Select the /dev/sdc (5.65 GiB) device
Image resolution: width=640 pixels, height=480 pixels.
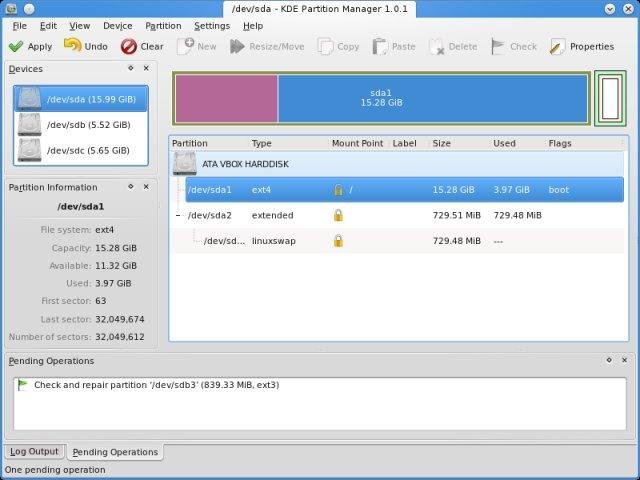pyautogui.click(x=81, y=150)
